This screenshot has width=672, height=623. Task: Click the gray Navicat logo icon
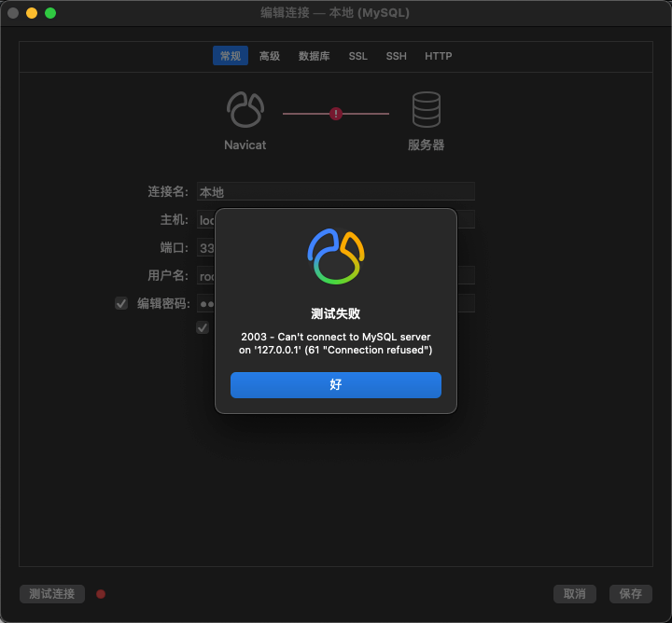[x=245, y=110]
